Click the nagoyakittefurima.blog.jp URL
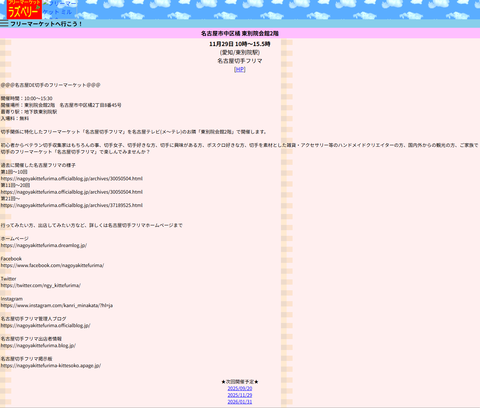 (x=38, y=345)
